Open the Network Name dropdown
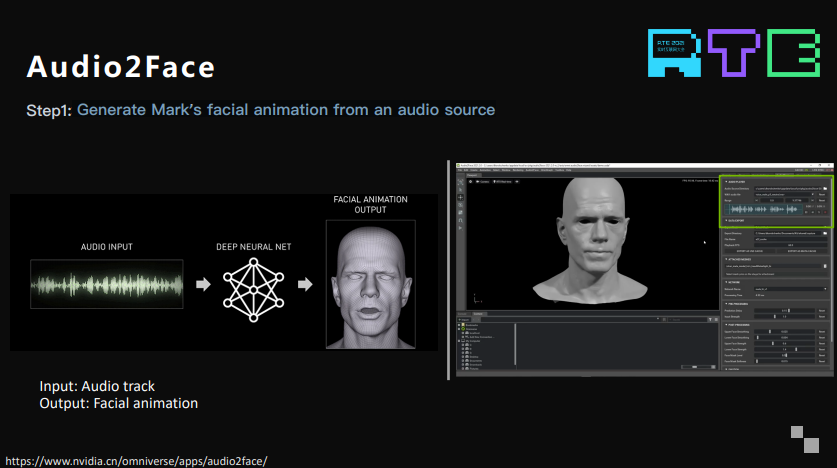837x468 pixels. pos(791,289)
